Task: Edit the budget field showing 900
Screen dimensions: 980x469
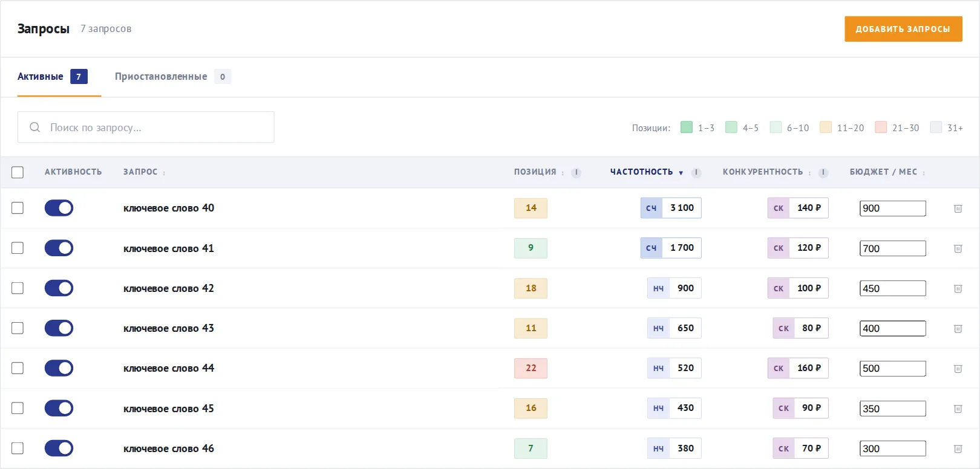Action: 893,209
